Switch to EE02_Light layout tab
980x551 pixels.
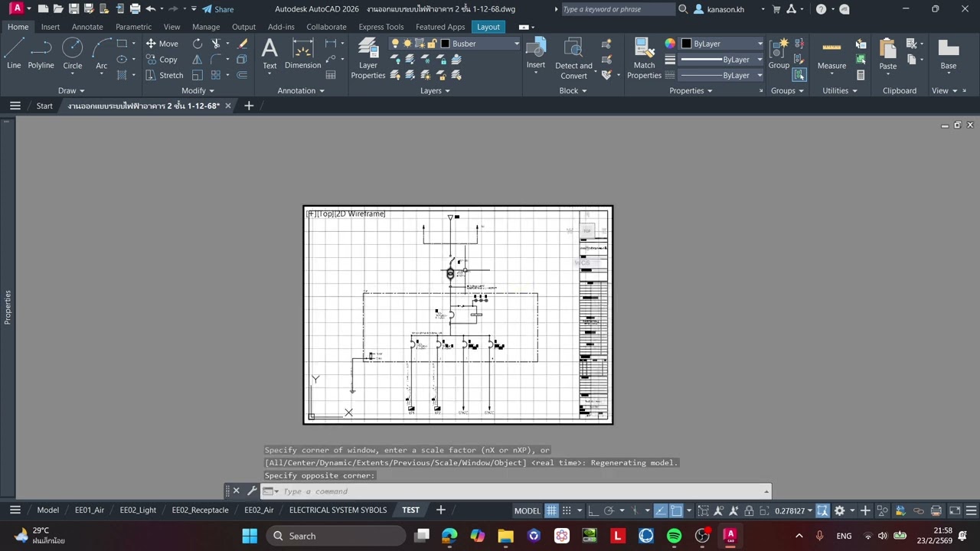click(x=138, y=510)
